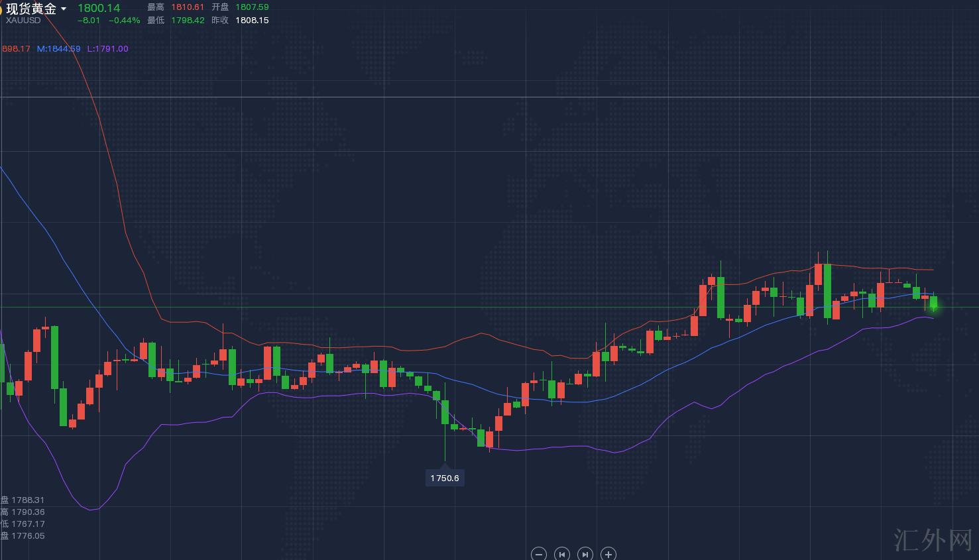
Task: Click the red upper band value 898.17
Action: [16, 49]
